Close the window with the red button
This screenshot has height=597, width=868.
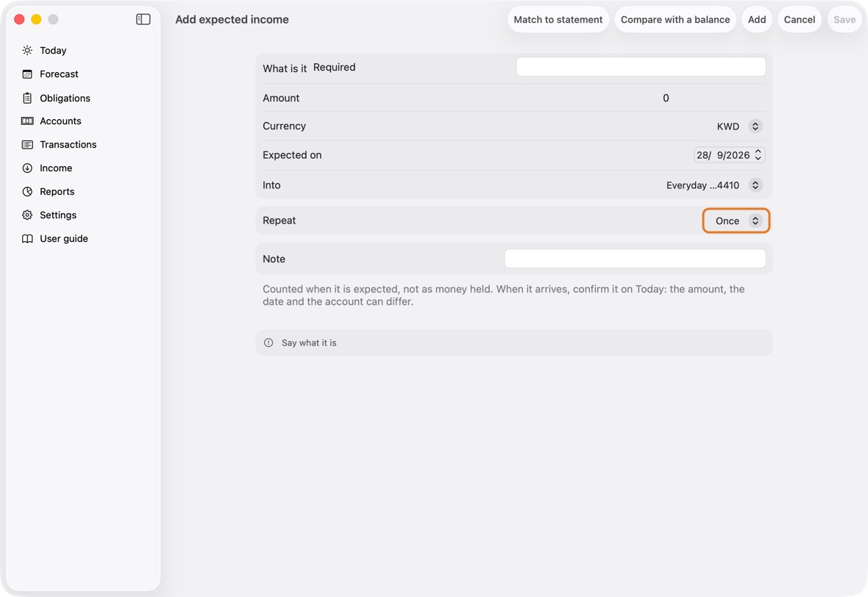pos(19,19)
